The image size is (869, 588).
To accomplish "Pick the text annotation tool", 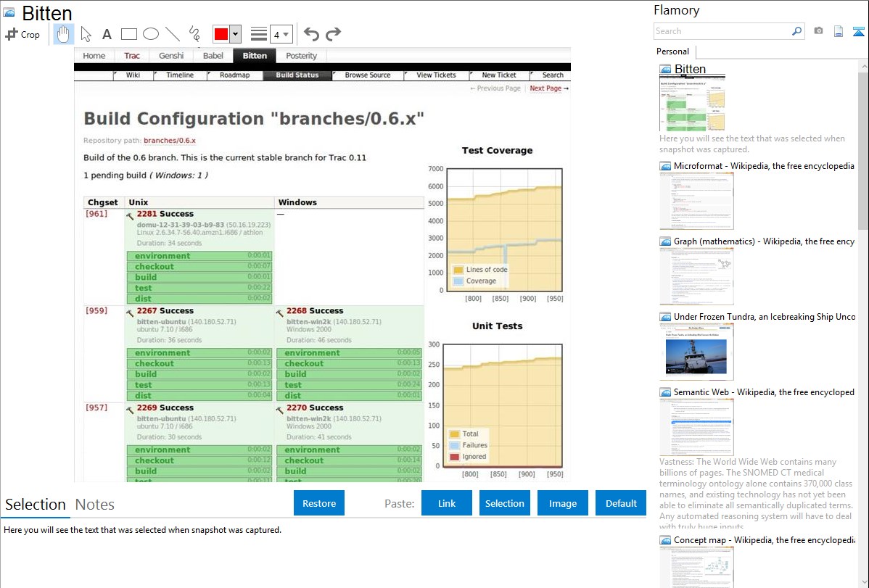I will [107, 34].
